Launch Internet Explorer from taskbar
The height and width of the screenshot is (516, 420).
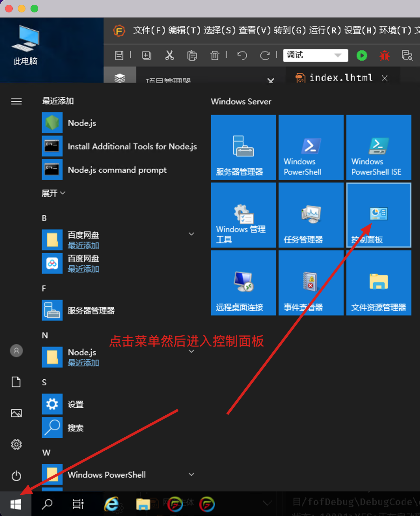(x=111, y=504)
